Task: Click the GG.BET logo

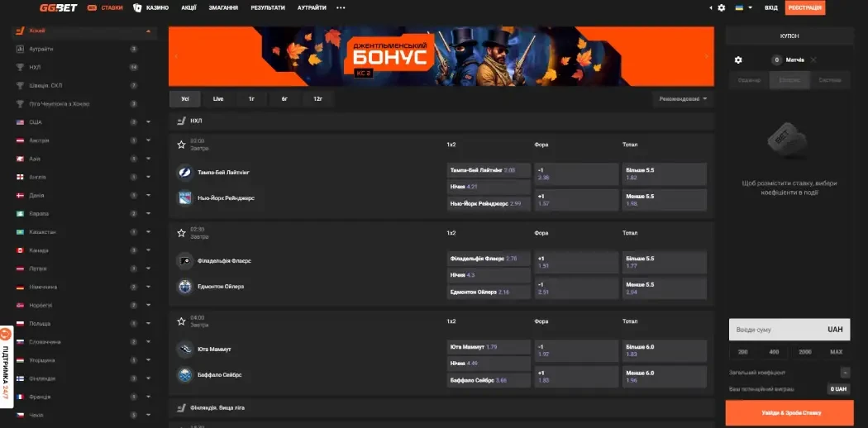Action: [60, 7]
